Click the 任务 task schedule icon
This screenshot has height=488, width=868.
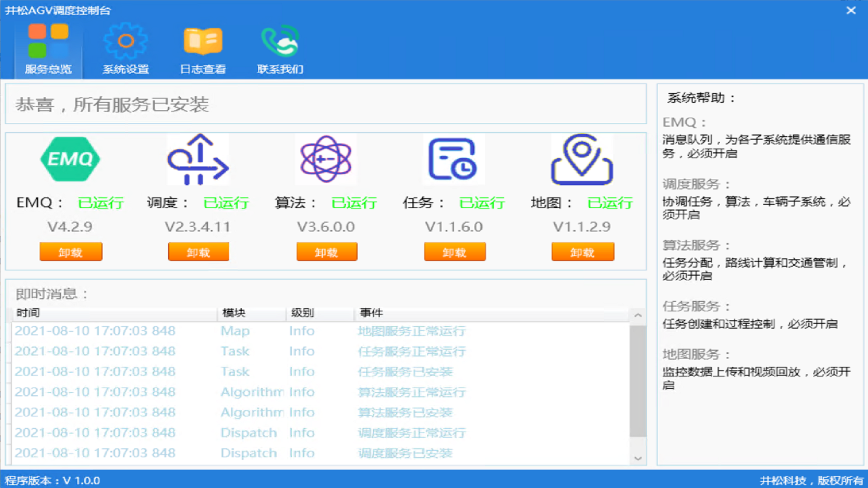coord(453,159)
